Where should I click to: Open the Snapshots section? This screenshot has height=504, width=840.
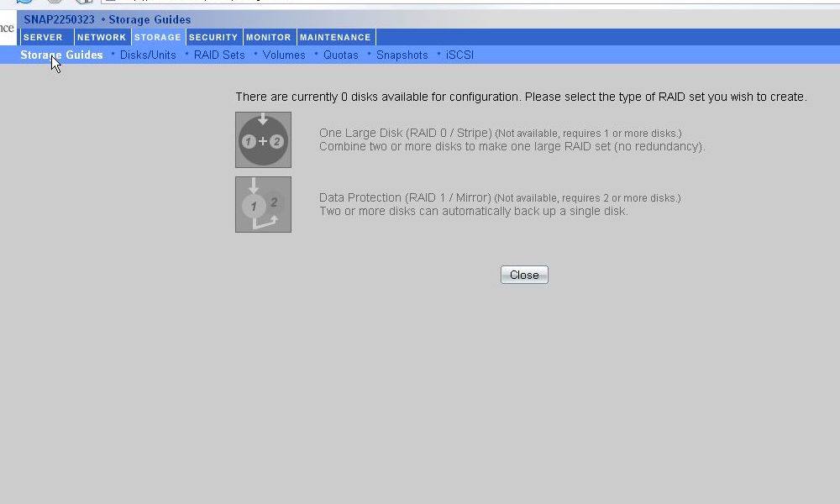[402, 55]
